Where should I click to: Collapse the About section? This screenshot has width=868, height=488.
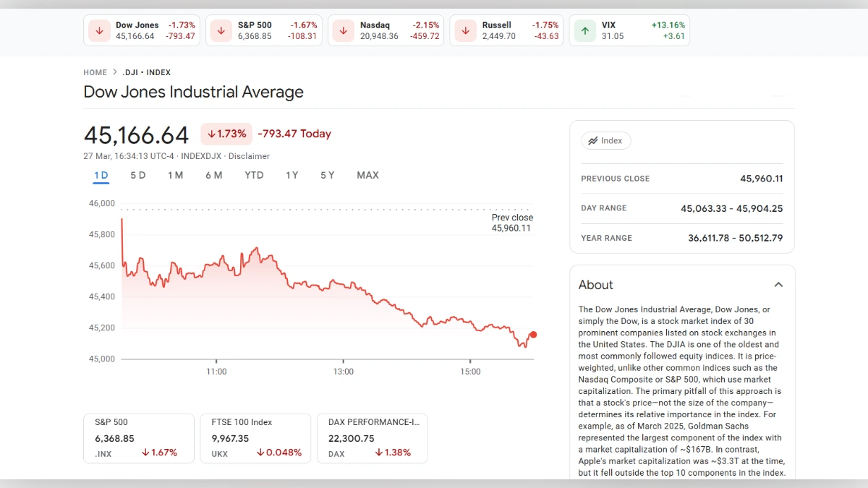pyautogui.click(x=778, y=285)
